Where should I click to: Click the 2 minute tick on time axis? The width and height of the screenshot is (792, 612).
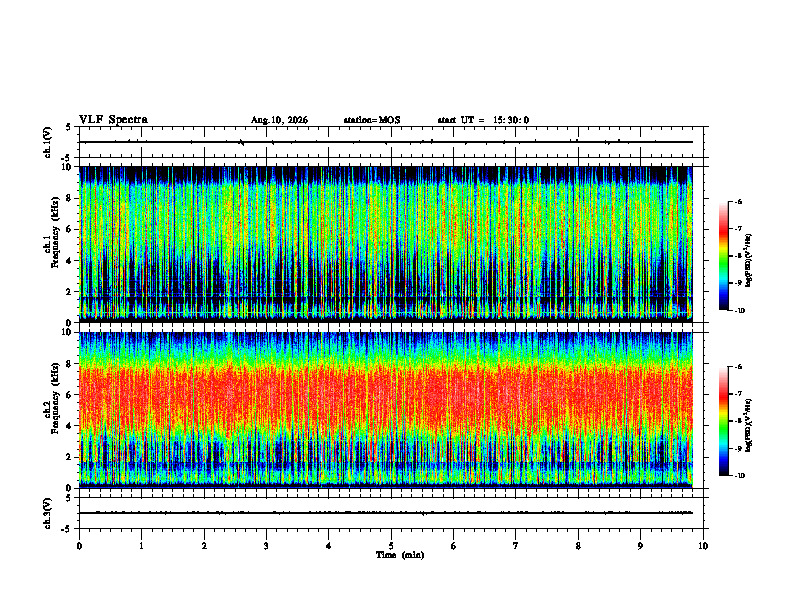coord(204,546)
